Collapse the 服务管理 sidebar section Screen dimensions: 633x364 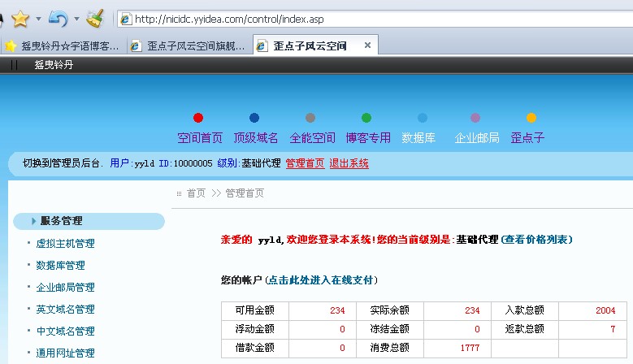click(89, 221)
